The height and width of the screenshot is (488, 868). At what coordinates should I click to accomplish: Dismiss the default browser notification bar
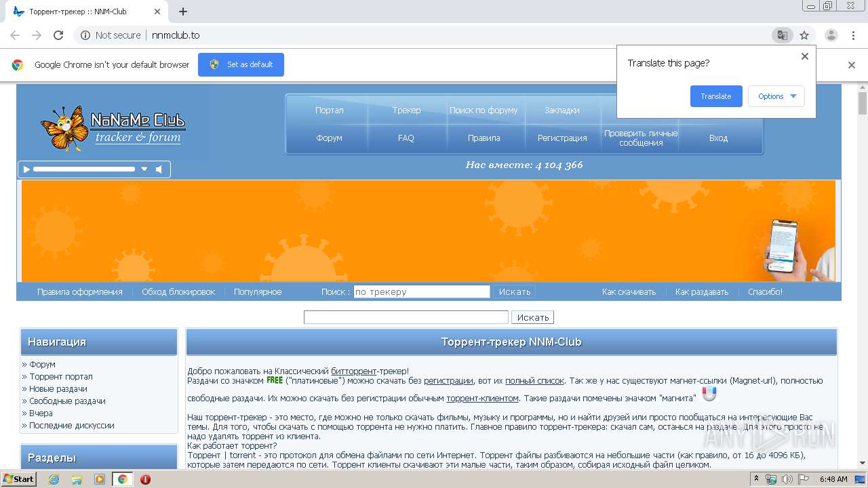[852, 65]
